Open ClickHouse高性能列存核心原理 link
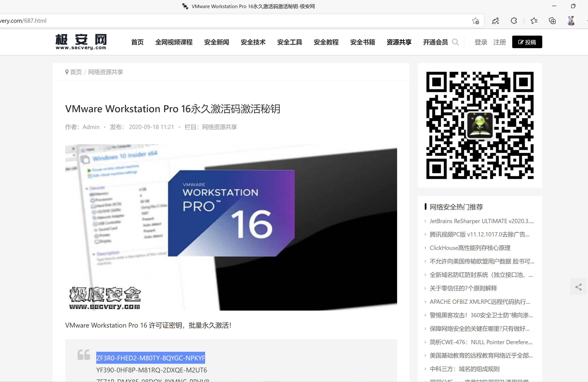 470,248
